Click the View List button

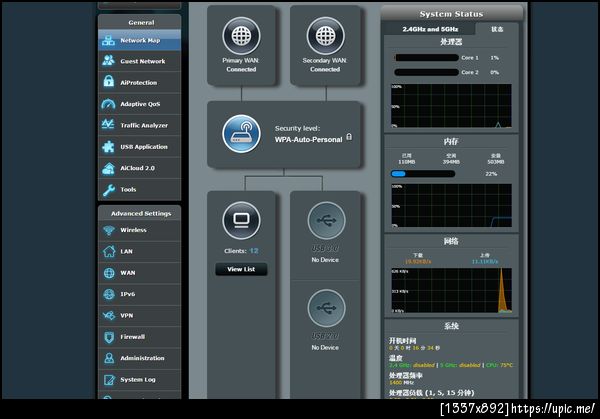(241, 269)
